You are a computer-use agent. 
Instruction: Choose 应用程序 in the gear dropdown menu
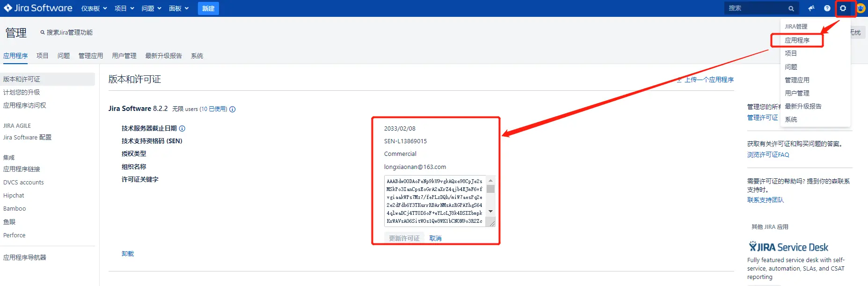tap(797, 40)
